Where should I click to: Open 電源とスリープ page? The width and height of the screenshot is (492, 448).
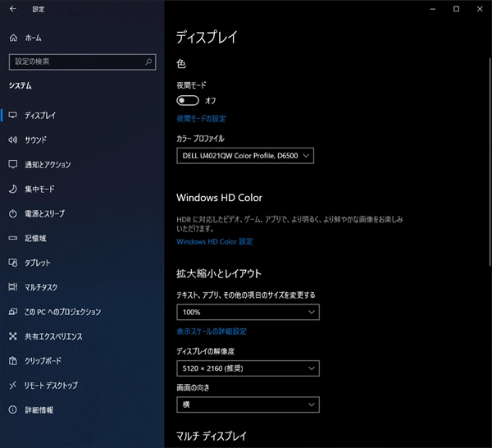pos(45,214)
